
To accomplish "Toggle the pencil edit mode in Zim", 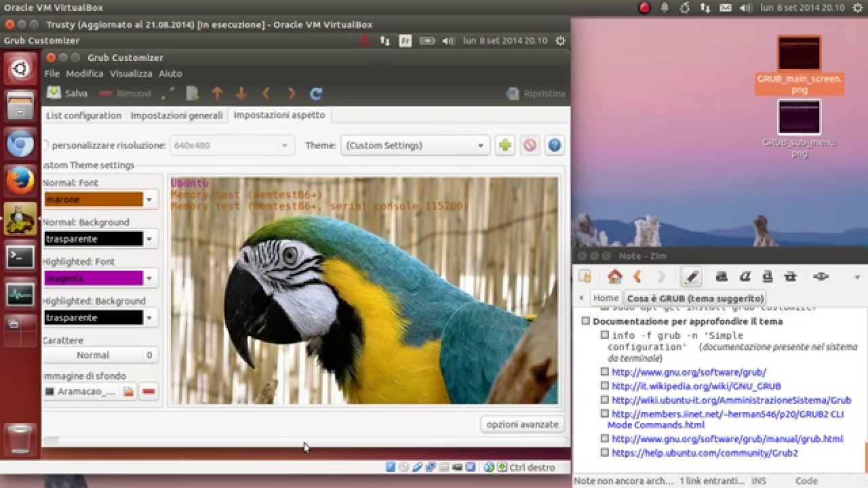I will (691, 276).
